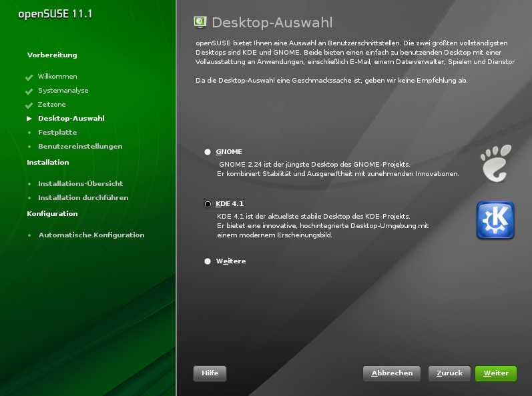Click the Festplatte step in sidebar

click(x=57, y=133)
